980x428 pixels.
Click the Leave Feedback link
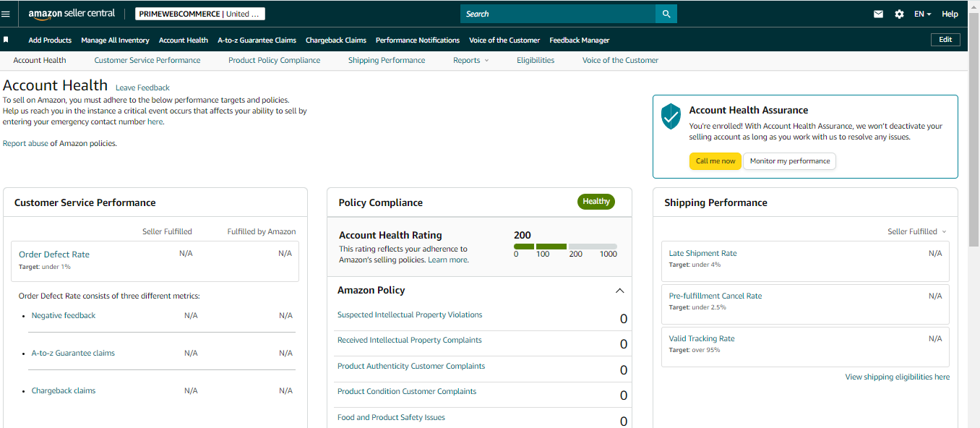pos(142,87)
